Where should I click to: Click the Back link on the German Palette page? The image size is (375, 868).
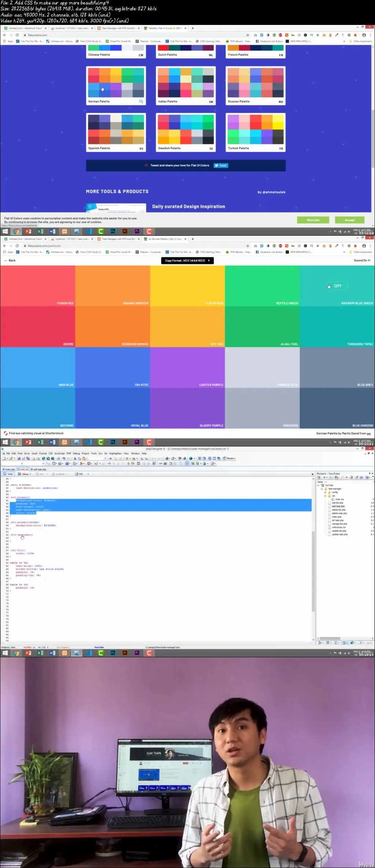pos(10,261)
